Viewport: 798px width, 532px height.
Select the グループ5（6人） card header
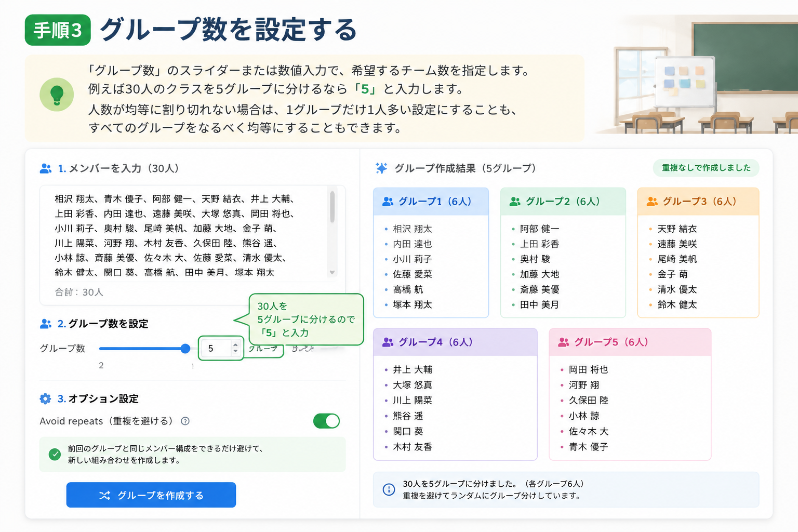pos(630,342)
